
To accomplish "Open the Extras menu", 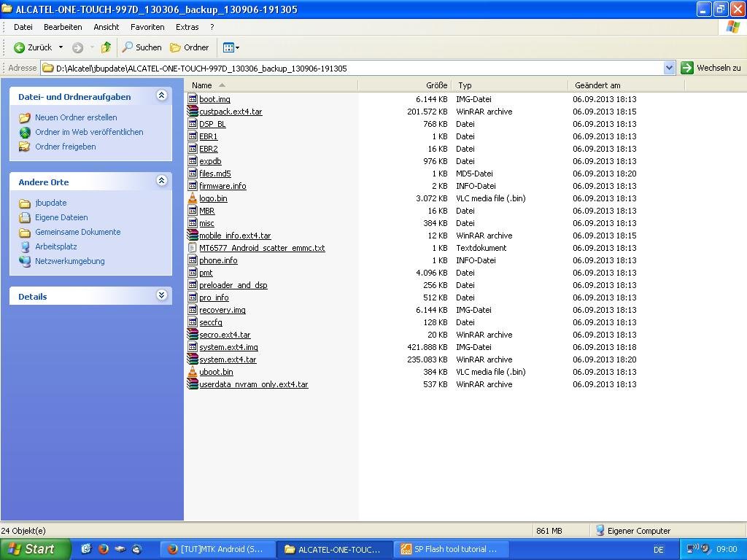I will point(187,27).
